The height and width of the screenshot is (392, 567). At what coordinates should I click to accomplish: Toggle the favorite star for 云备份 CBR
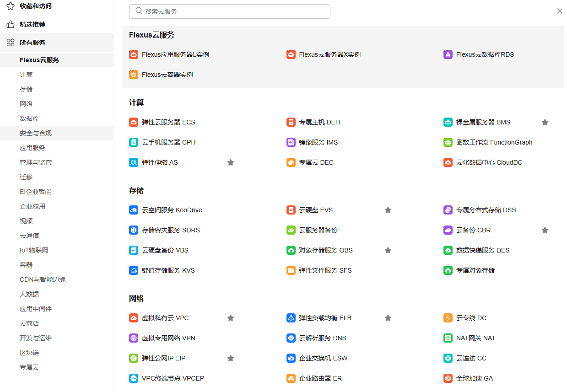[545, 230]
